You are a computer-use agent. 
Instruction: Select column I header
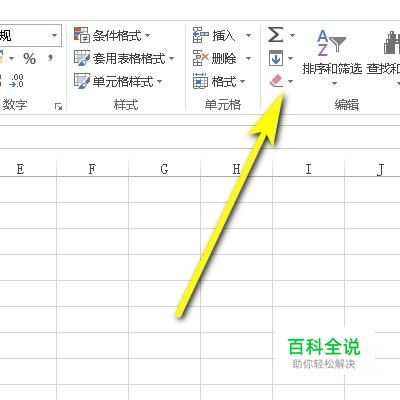(x=308, y=169)
